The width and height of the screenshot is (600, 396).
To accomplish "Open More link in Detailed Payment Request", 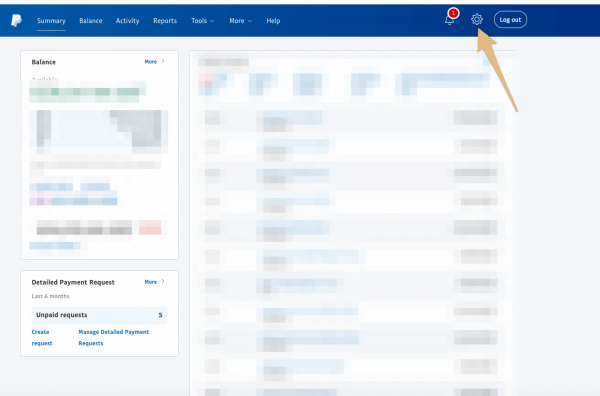I will (151, 282).
